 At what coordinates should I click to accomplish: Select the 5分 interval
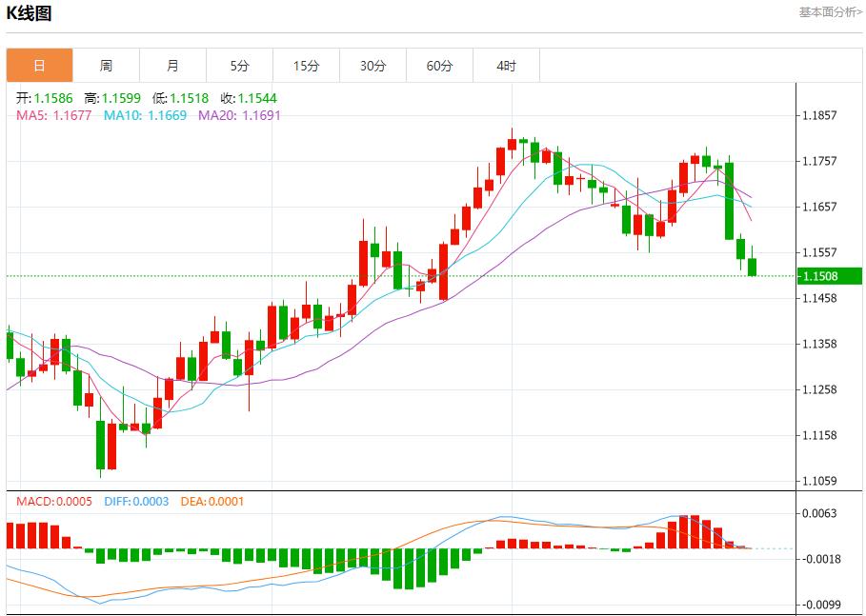(238, 65)
